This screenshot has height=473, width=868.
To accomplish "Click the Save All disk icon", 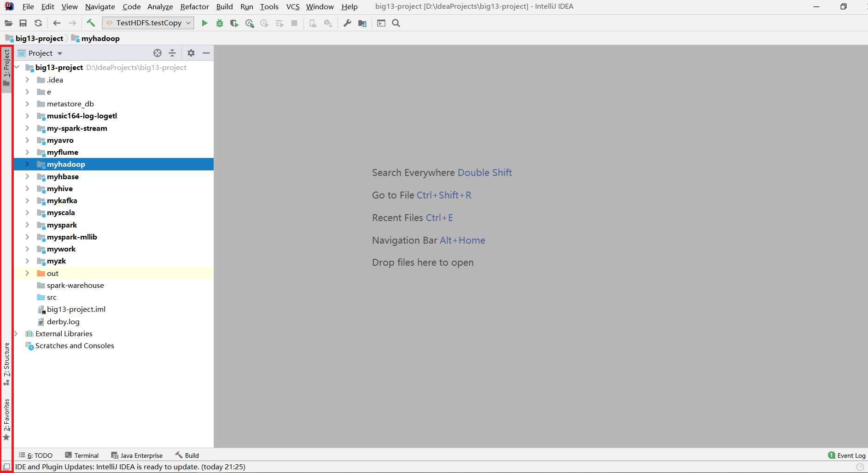I will click(x=23, y=23).
